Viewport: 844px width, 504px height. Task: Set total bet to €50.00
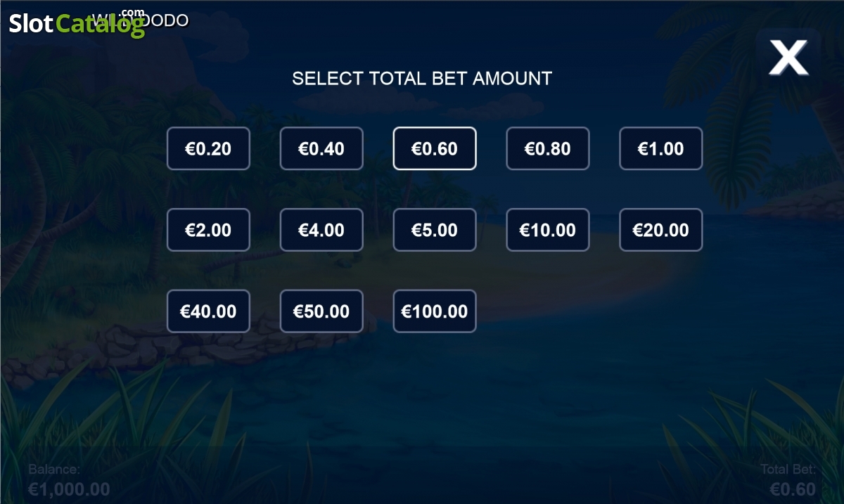coord(321,311)
